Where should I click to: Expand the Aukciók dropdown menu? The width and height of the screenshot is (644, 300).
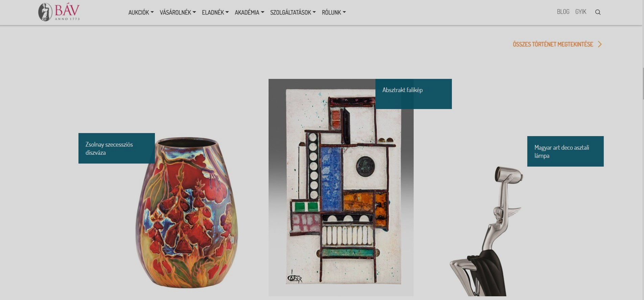(x=141, y=12)
